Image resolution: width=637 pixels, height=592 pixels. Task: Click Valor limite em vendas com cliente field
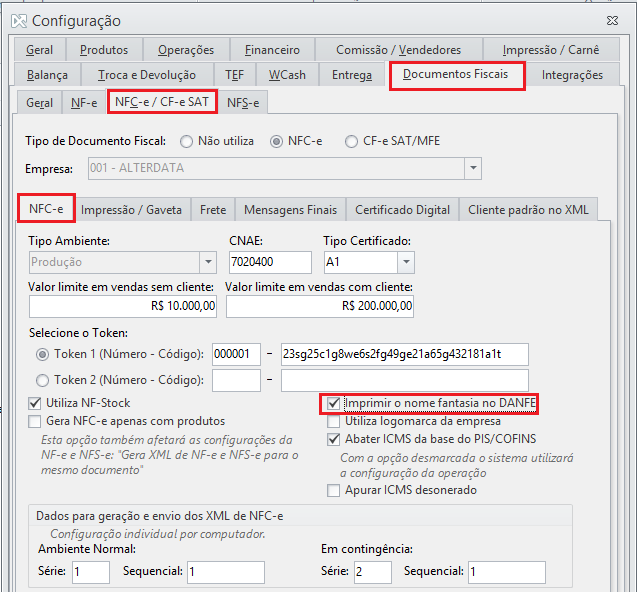click(x=320, y=306)
